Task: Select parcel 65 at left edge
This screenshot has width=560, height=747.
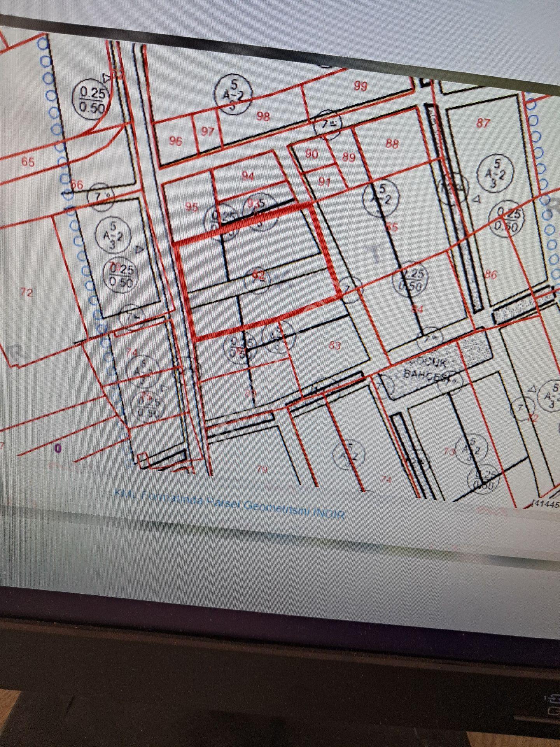Action: coord(28,162)
